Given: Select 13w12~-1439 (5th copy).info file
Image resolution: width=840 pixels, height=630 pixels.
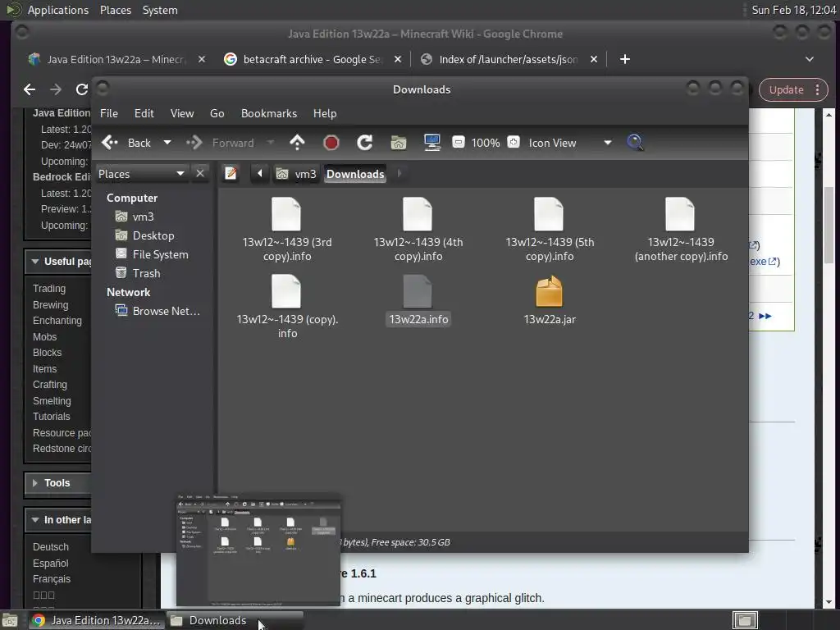Looking at the screenshot, I should pyautogui.click(x=549, y=230).
